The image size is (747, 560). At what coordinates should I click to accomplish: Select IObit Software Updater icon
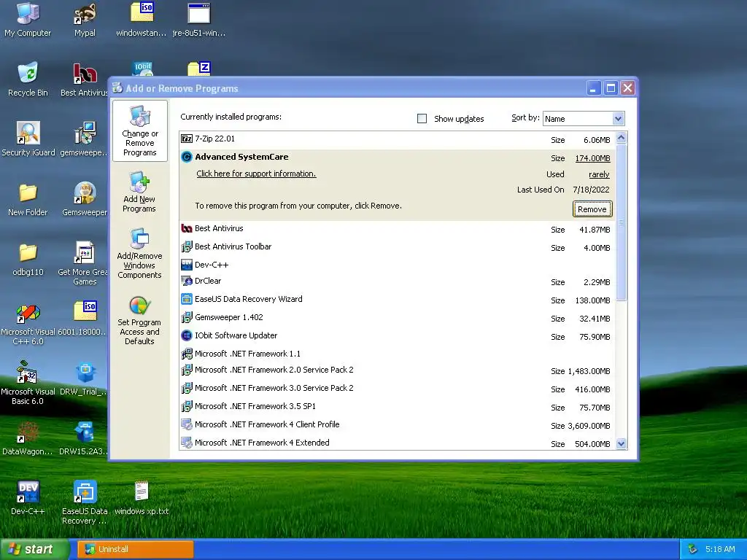tap(187, 335)
